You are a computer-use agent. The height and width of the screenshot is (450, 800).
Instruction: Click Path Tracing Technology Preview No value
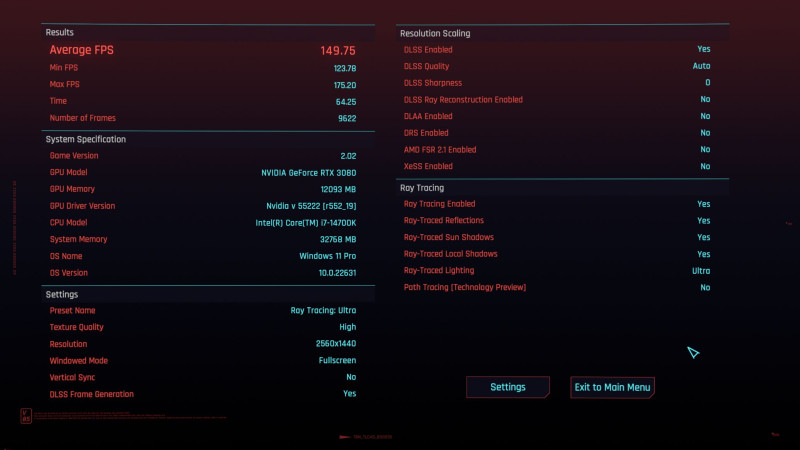click(705, 288)
